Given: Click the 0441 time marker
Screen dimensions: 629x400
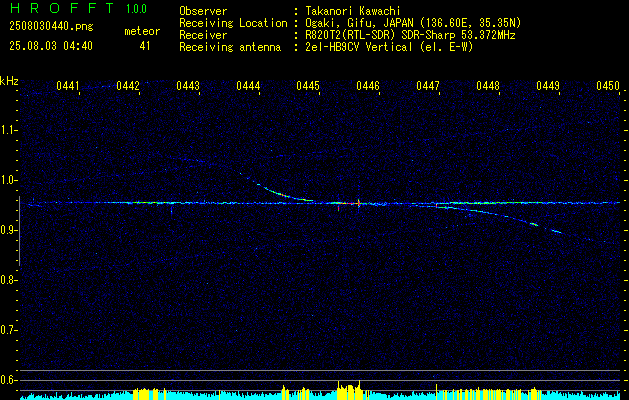Looking at the screenshot, I should [68, 85].
